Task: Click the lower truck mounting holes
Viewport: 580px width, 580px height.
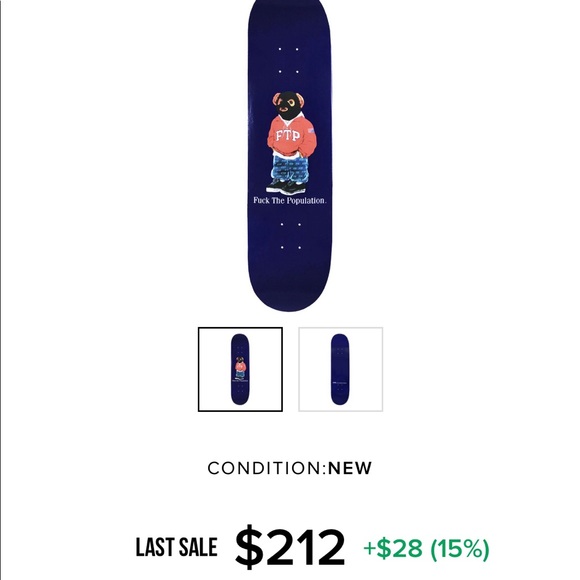Action: coord(290,236)
